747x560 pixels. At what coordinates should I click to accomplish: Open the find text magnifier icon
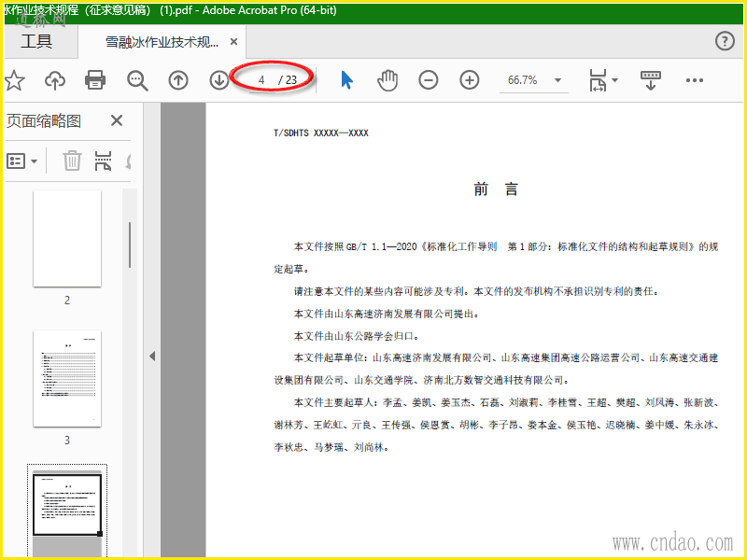coord(137,80)
